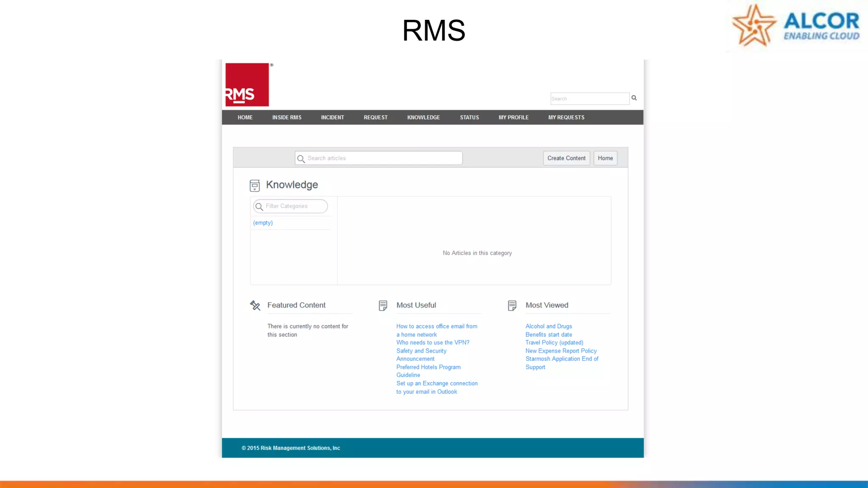Click the top search magnifier icon
Screen dimensions: 868x488
click(x=634, y=98)
